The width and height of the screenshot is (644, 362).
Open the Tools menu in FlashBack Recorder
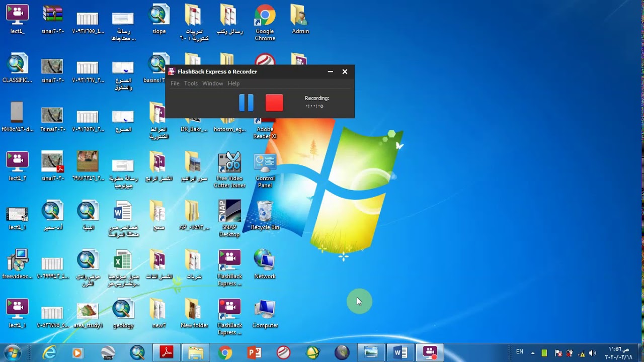191,83
